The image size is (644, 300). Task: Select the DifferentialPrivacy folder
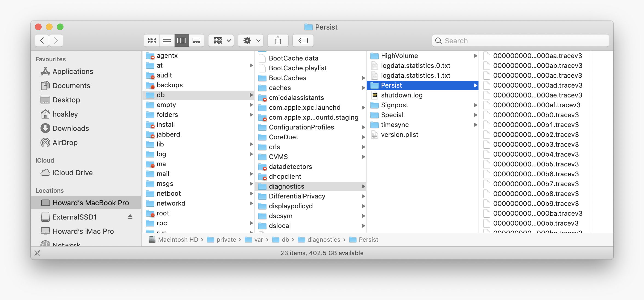tap(297, 196)
